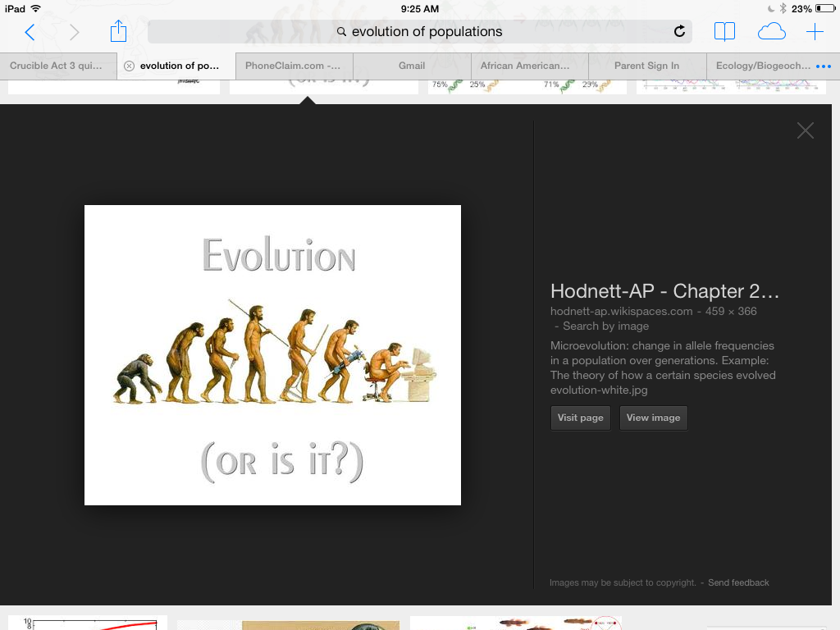
Task: Open the Bookmarks book icon
Action: pyautogui.click(x=724, y=32)
